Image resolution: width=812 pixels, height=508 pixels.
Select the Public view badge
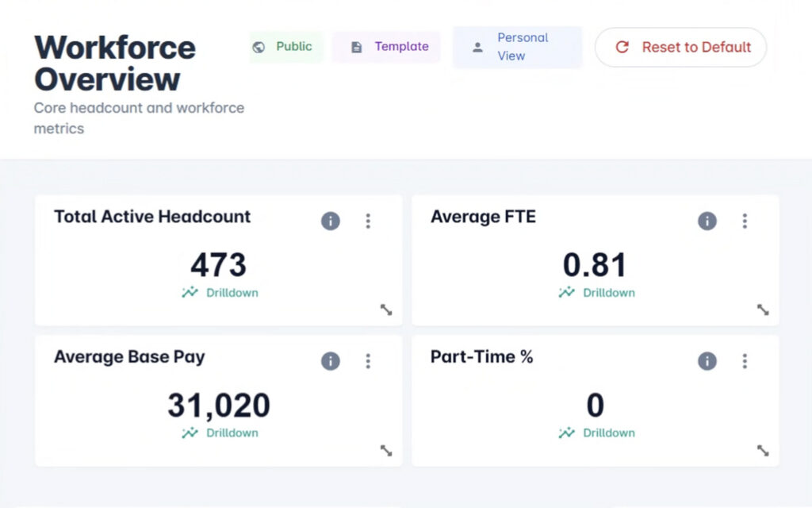285,47
